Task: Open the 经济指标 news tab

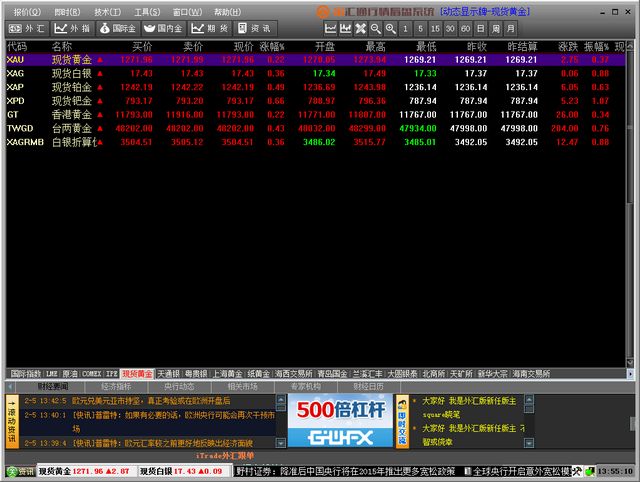Action: click(116, 386)
